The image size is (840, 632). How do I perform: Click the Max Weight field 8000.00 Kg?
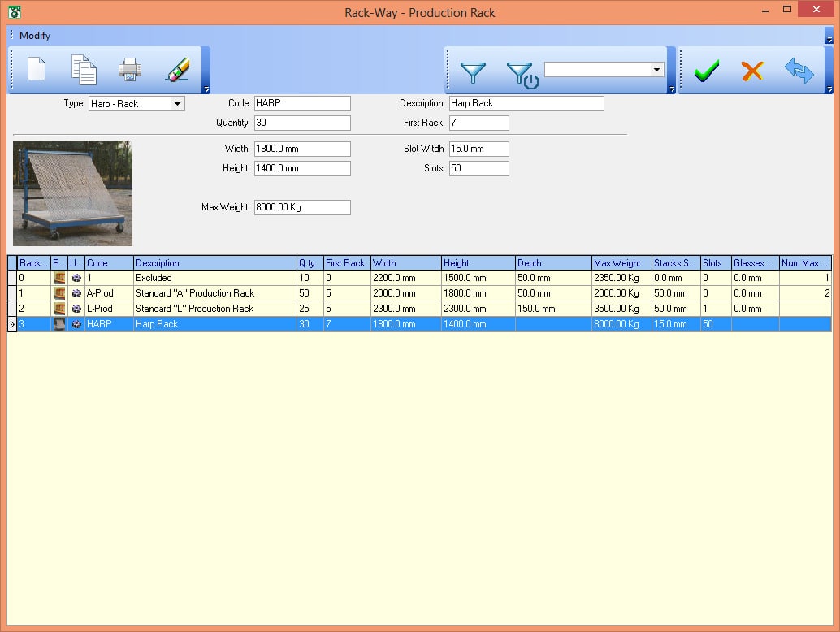[x=302, y=207]
